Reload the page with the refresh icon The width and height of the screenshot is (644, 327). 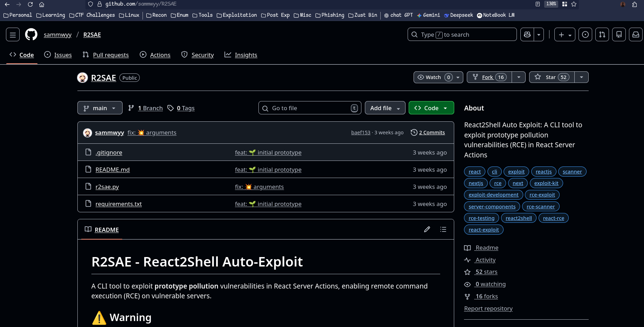pyautogui.click(x=30, y=4)
